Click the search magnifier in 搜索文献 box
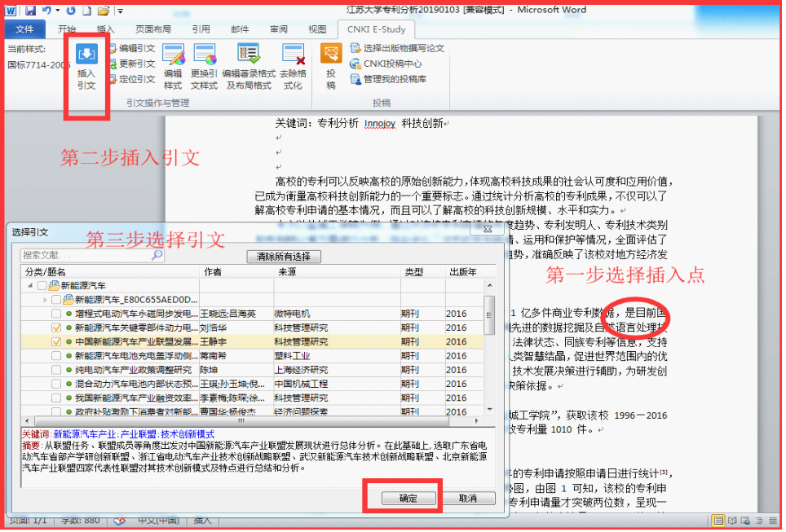This screenshot has height=532, width=786. coord(157,256)
